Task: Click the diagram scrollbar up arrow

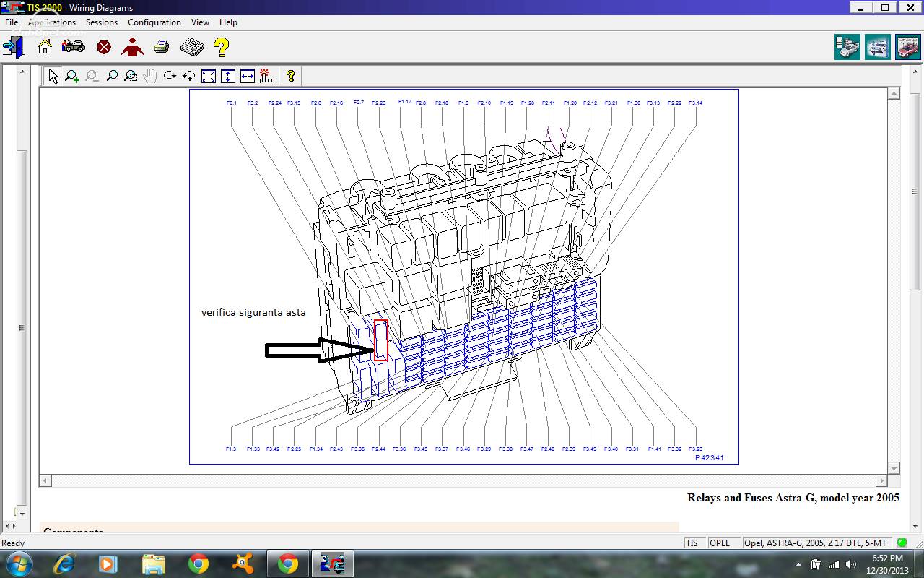Action: click(x=894, y=94)
